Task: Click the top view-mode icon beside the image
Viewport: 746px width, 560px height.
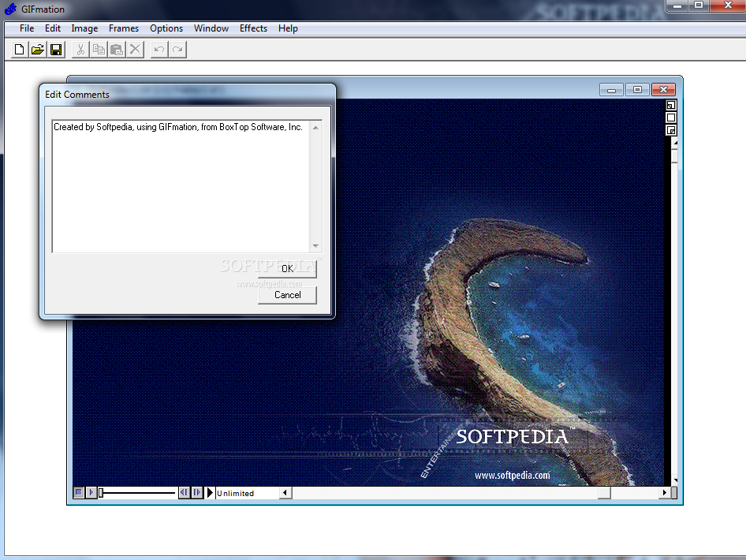Action: pos(671,105)
